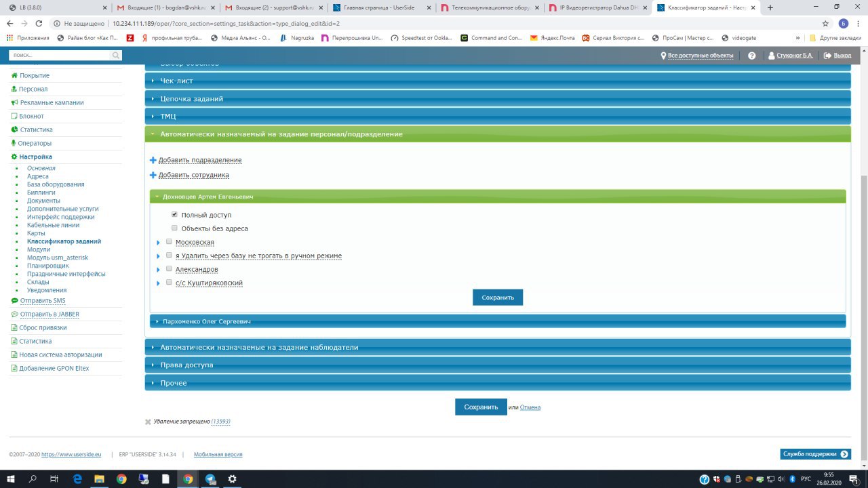Screen dimensions: 868x488
Task: Open Адреса in the settings submenu
Action: 38,176
